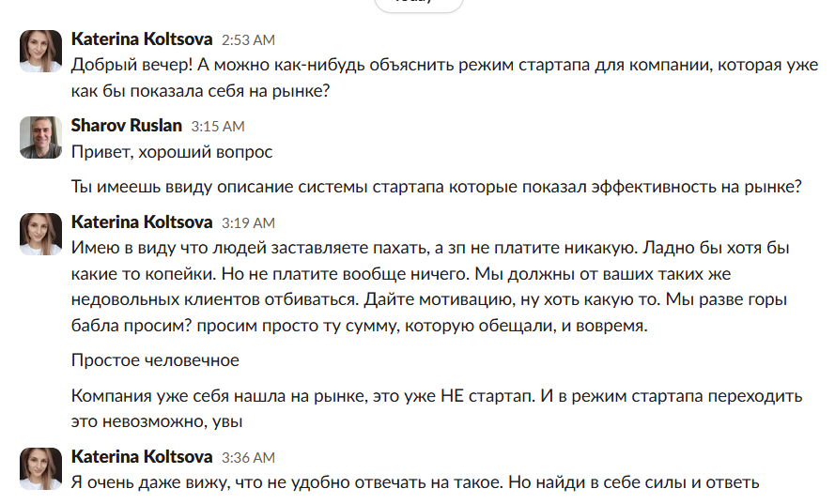835x504 pixels.
Task: Click the message starting 'Имею в виду что людей'
Action: [430, 286]
